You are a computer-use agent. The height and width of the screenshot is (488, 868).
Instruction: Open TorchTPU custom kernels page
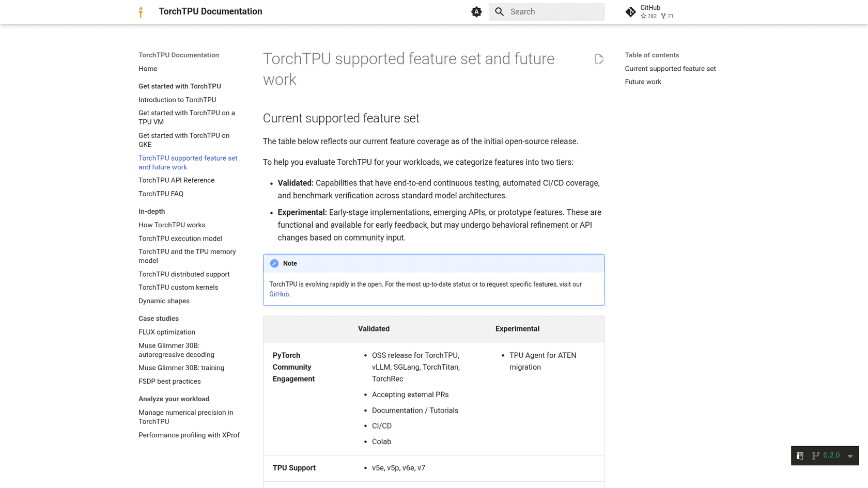(178, 288)
